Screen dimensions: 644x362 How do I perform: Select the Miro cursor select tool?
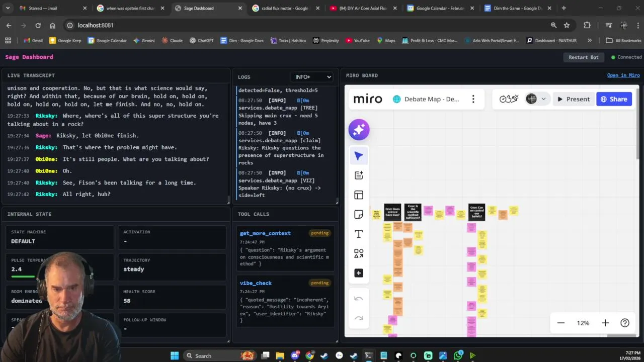[359, 156]
